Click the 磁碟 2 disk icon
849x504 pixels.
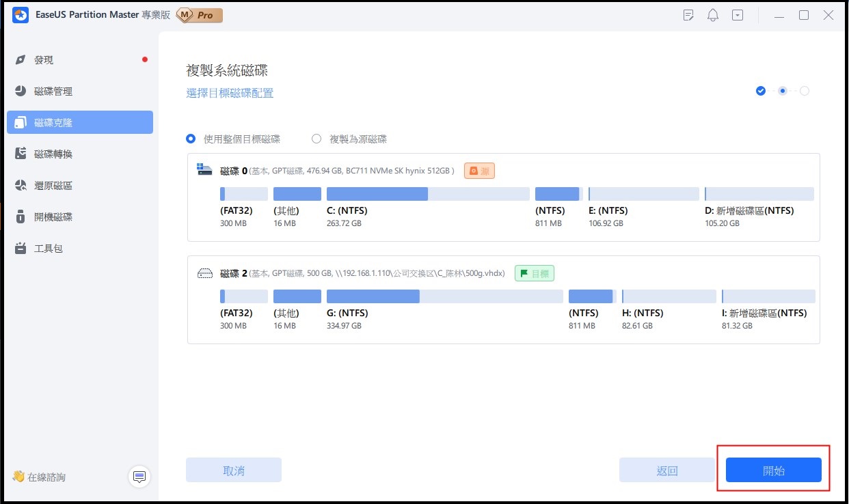pyautogui.click(x=205, y=273)
